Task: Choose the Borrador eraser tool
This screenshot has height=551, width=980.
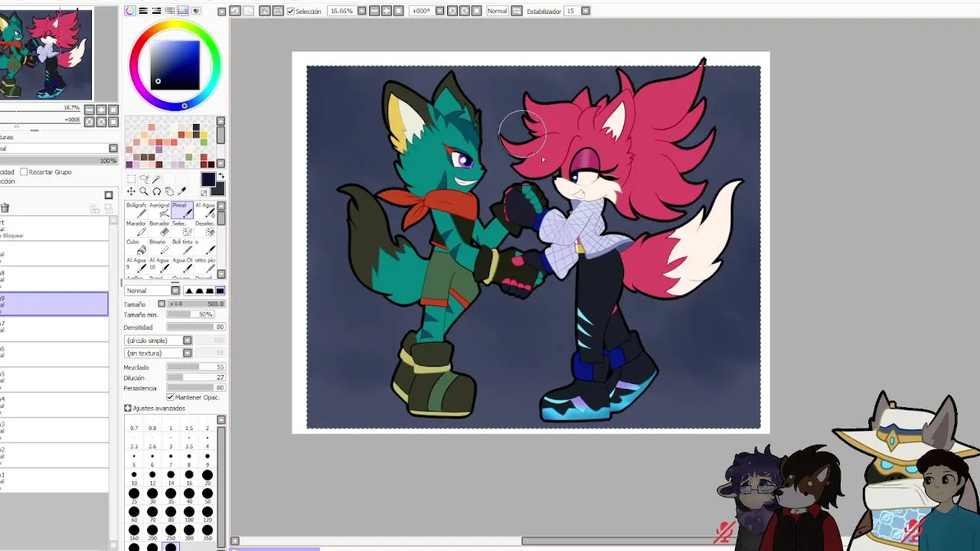Action: point(159,228)
